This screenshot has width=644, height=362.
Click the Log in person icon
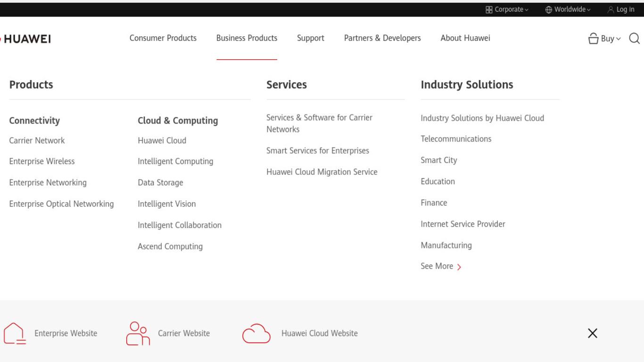pyautogui.click(x=611, y=9)
